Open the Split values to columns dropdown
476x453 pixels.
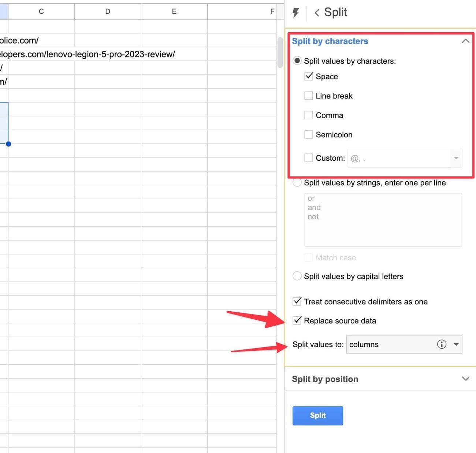coord(456,344)
